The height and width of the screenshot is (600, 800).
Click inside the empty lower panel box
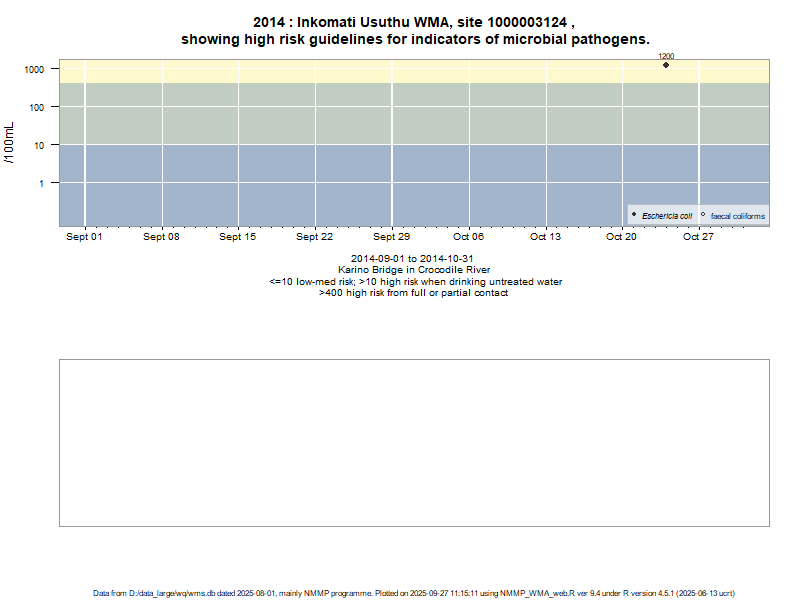pos(415,442)
